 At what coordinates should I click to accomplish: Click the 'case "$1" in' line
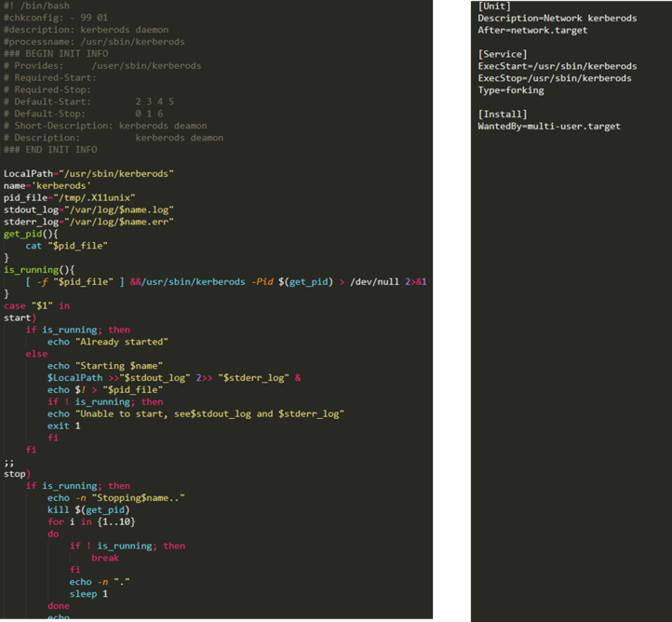coord(36,305)
